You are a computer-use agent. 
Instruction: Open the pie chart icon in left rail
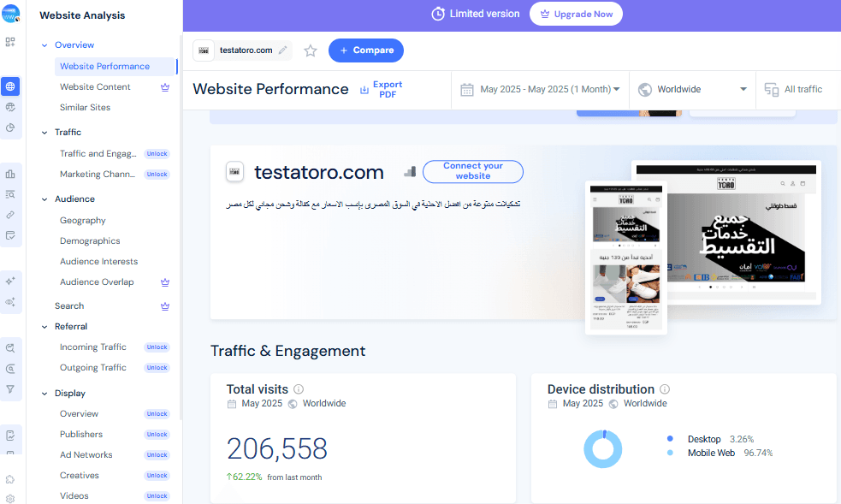coord(10,127)
